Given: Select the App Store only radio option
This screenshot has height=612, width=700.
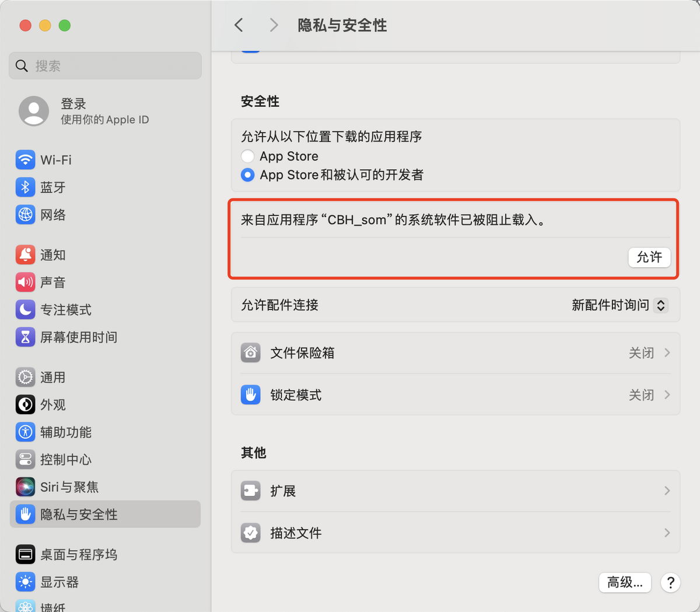Looking at the screenshot, I should pyautogui.click(x=247, y=156).
